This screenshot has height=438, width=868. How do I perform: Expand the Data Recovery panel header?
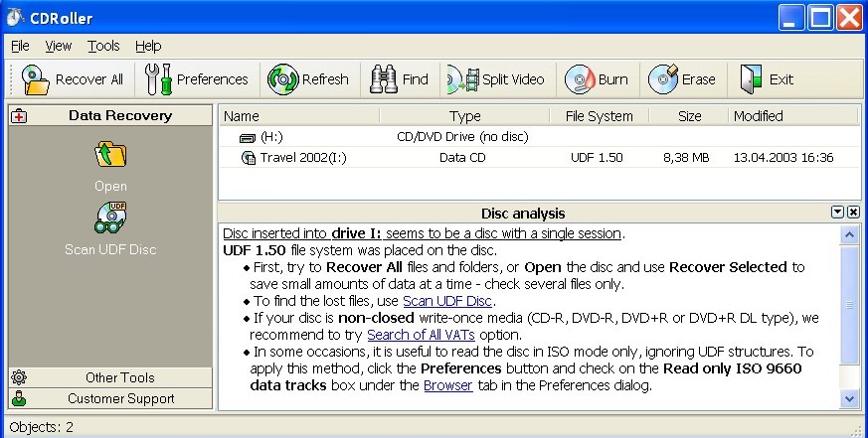[110, 115]
